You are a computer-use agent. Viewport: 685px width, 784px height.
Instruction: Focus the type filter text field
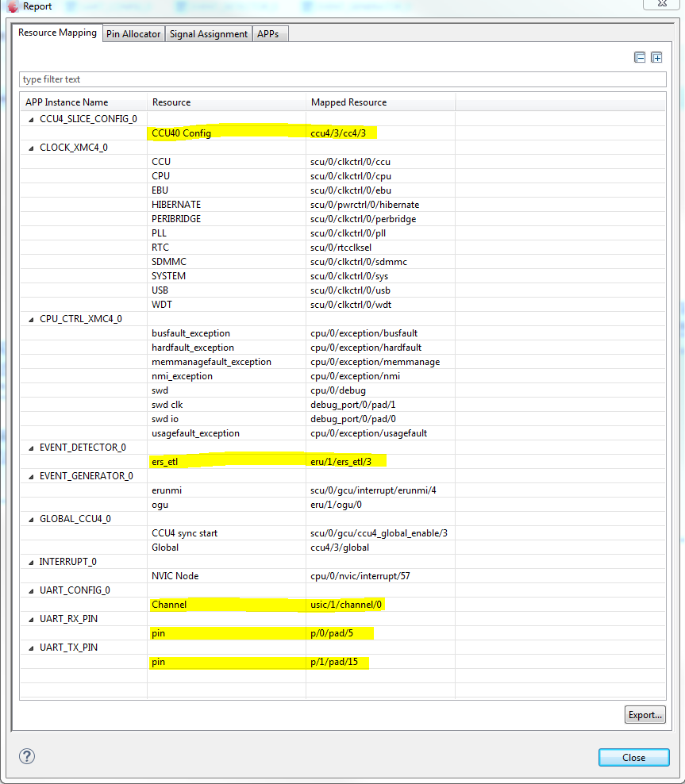343,79
